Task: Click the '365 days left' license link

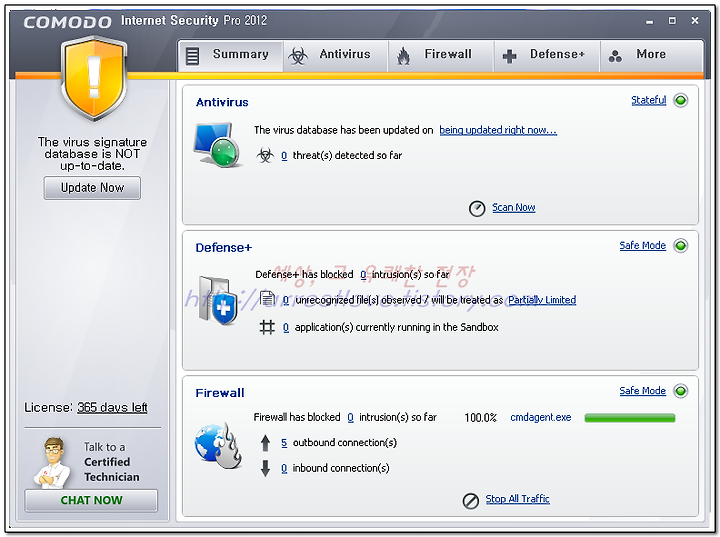Action: 112,407
